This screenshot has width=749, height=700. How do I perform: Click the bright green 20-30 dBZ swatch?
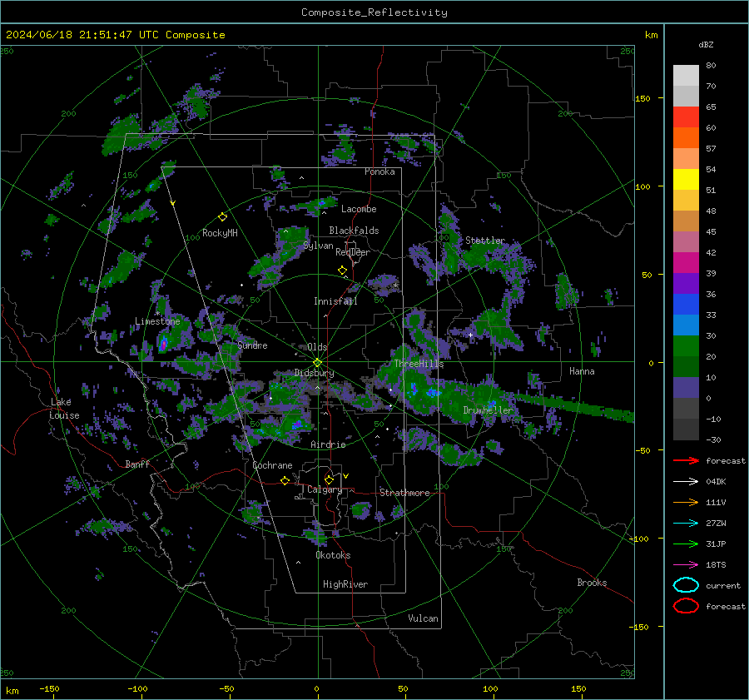pyautogui.click(x=686, y=346)
